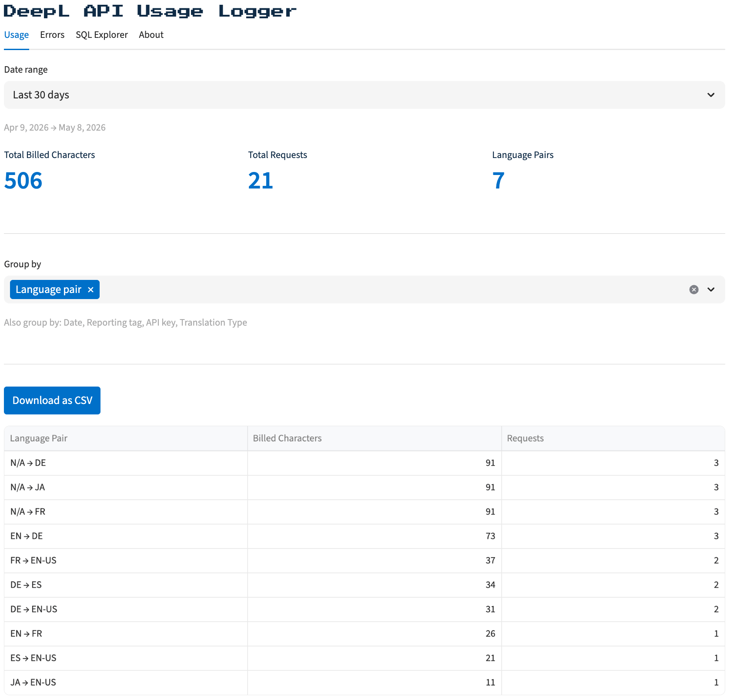This screenshot has width=730, height=700.
Task: Click the Total Billed Characters value 506
Action: coord(23,181)
